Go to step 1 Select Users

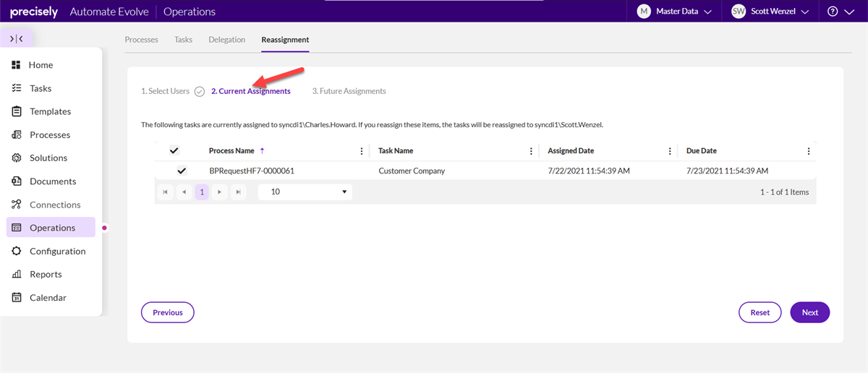click(x=165, y=91)
